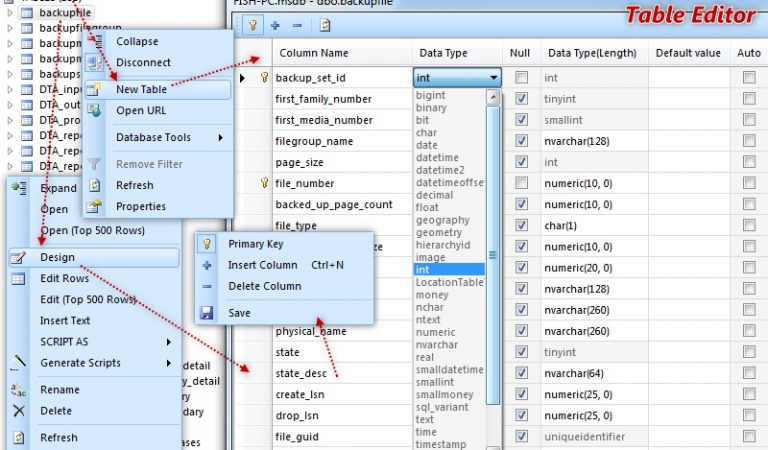
Task: Uncheck the Null checkbox for filegroup_name
Action: (x=520, y=141)
